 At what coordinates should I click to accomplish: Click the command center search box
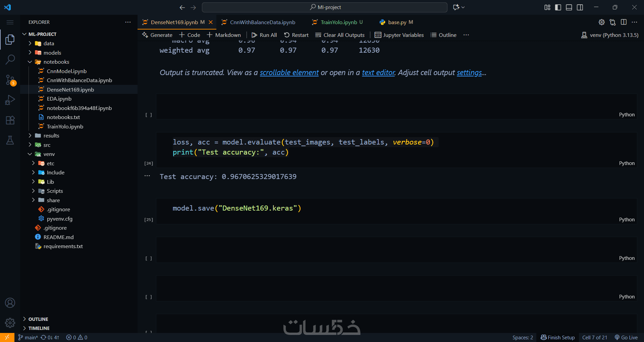(x=324, y=7)
